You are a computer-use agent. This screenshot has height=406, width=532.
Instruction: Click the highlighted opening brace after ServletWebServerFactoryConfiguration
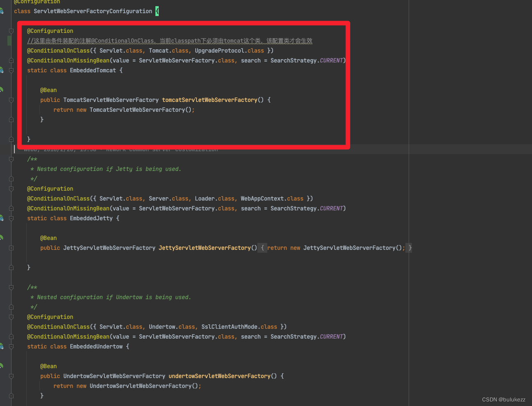157,11
